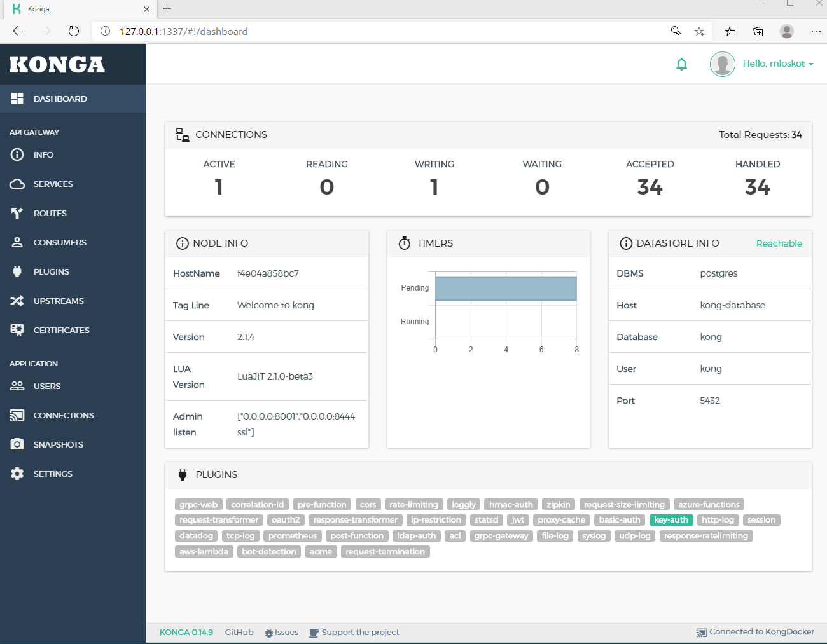Screen dimensions: 827x644
Task: Open the Info sidebar icon
Action: click(x=18, y=154)
